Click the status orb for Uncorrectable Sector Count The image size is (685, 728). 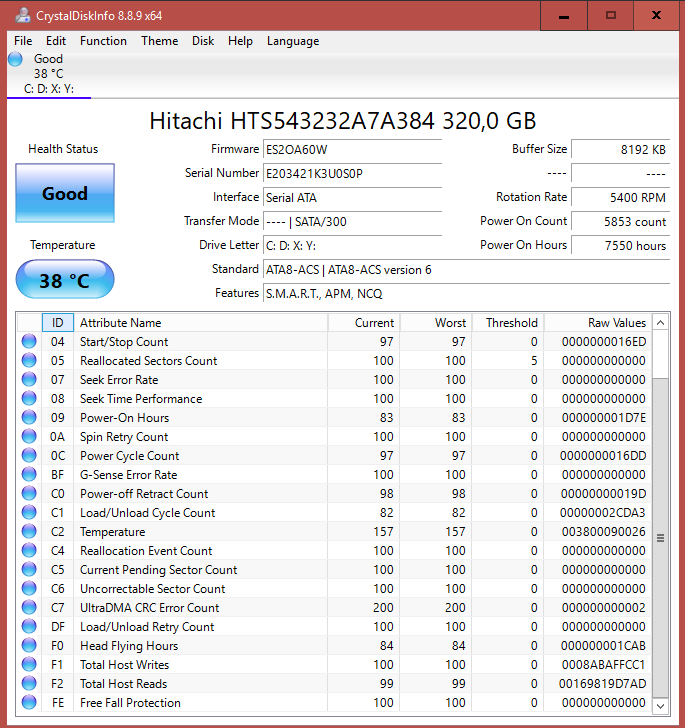(29, 588)
